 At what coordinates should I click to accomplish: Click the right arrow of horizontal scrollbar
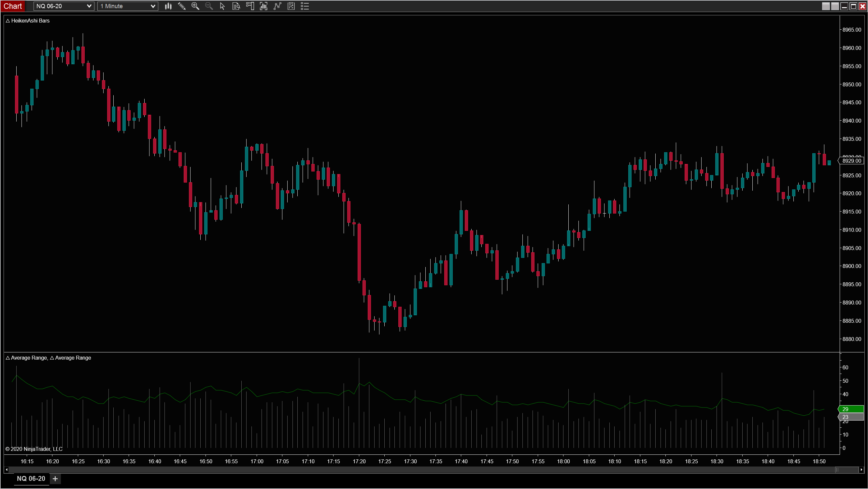[x=861, y=469]
